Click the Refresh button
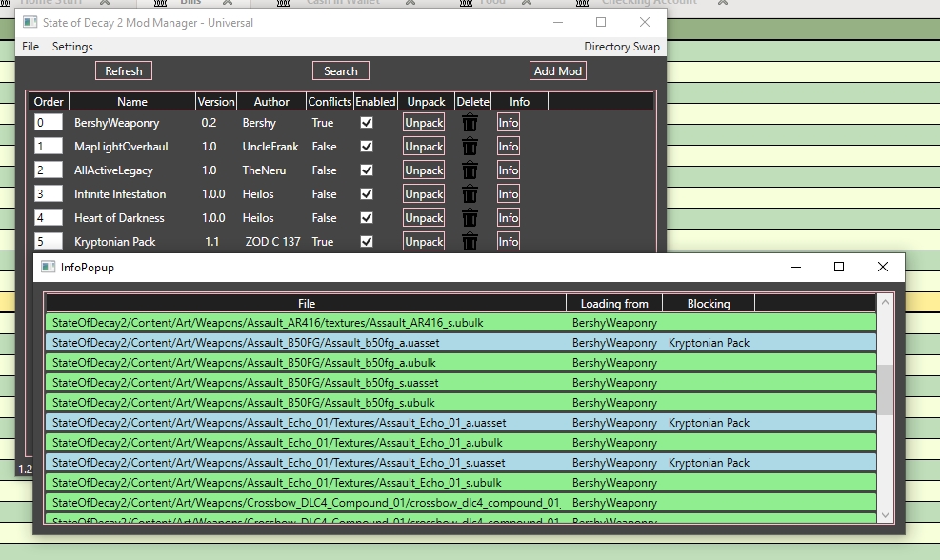The height and width of the screenshot is (560, 940). tap(124, 70)
